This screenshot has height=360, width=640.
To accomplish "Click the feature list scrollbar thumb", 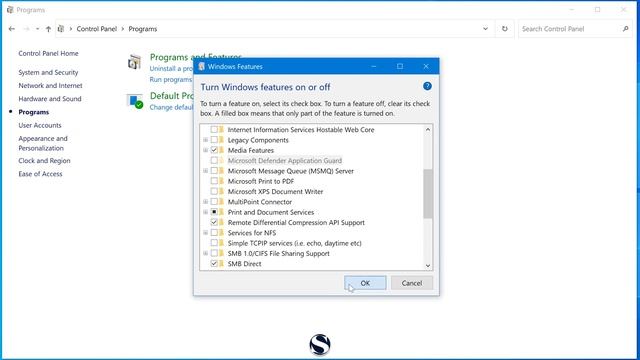I will click(x=428, y=194).
